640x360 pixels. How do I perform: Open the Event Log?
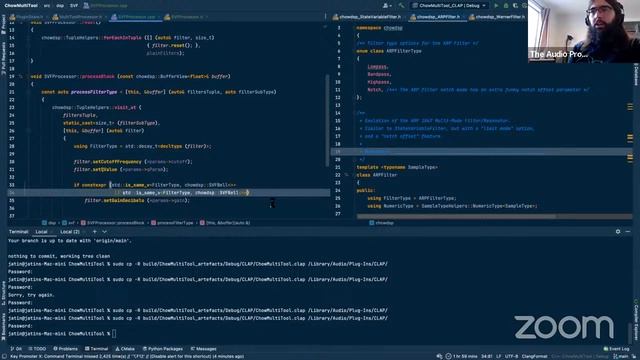tap(616, 349)
